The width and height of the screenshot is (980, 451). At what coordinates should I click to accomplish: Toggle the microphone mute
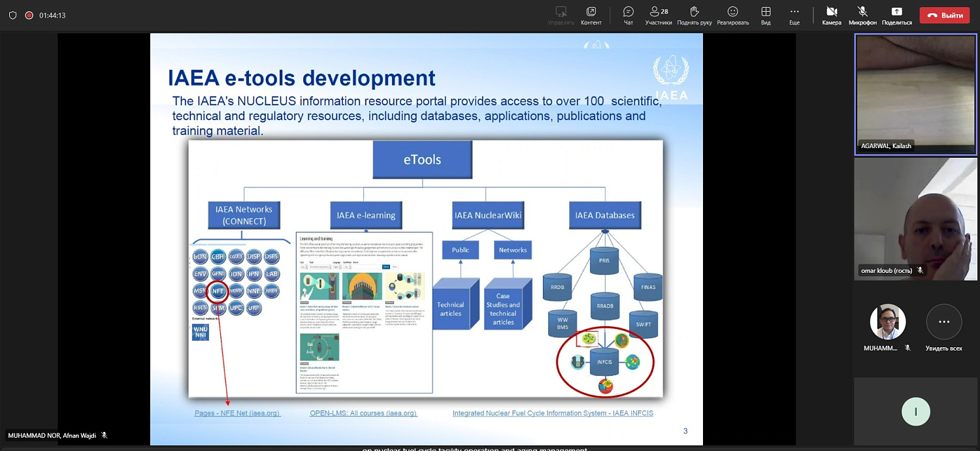click(862, 15)
